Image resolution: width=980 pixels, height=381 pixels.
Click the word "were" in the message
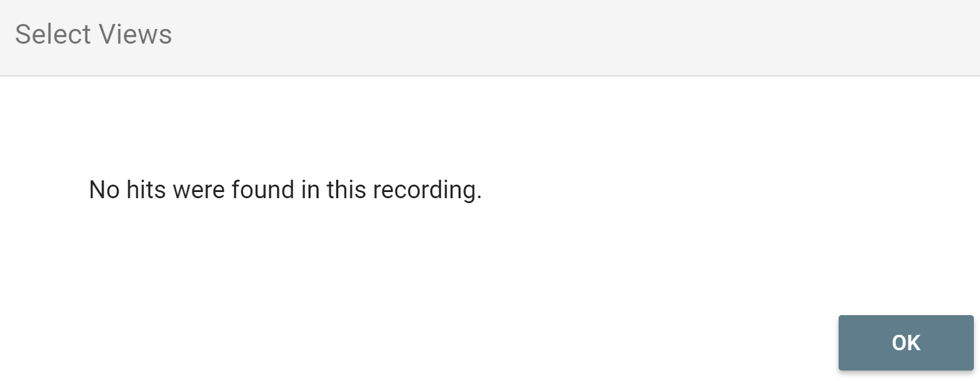199,190
